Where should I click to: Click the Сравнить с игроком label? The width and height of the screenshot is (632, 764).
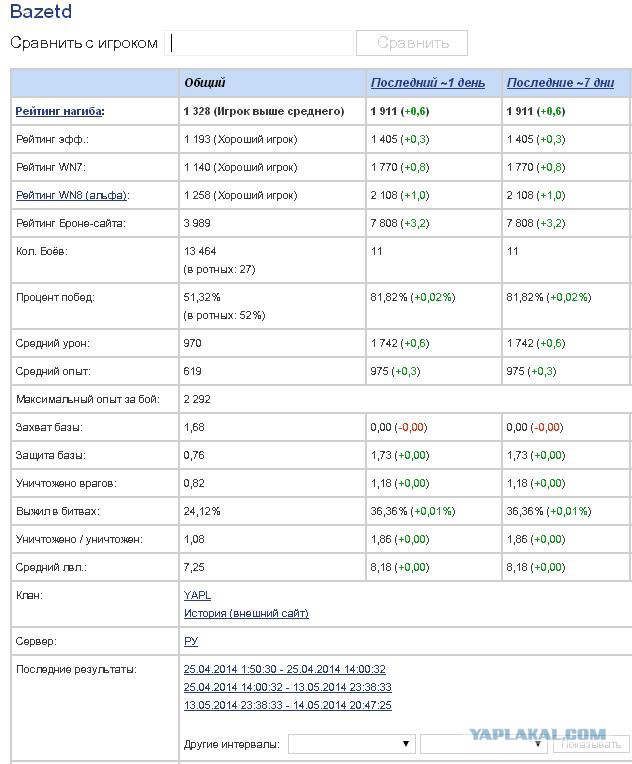point(84,43)
